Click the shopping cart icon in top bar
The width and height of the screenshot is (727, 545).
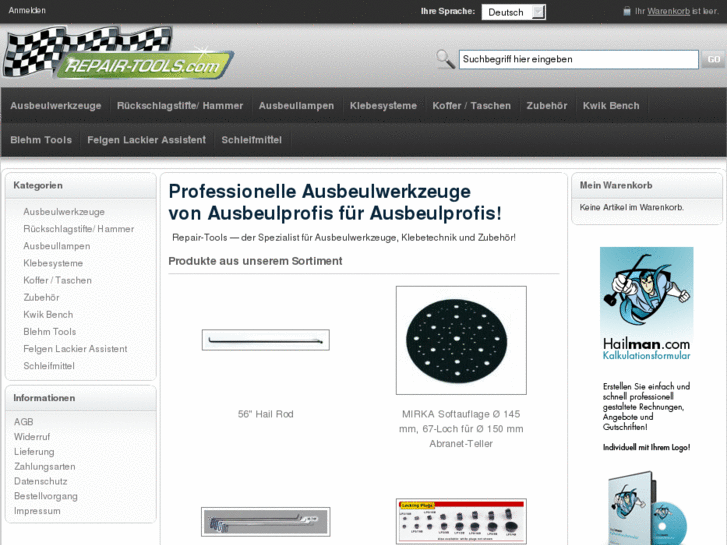(x=627, y=11)
